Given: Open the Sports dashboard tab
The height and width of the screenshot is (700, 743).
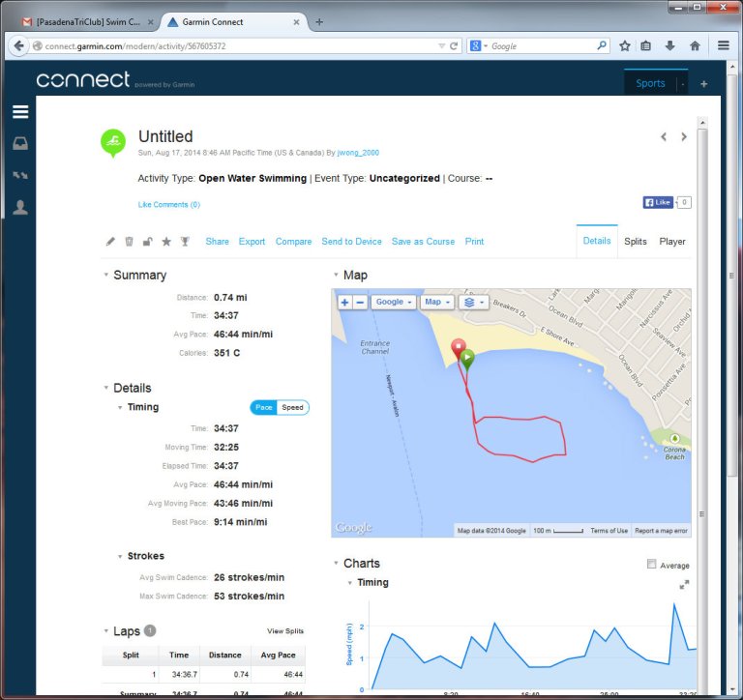Looking at the screenshot, I should click(650, 83).
